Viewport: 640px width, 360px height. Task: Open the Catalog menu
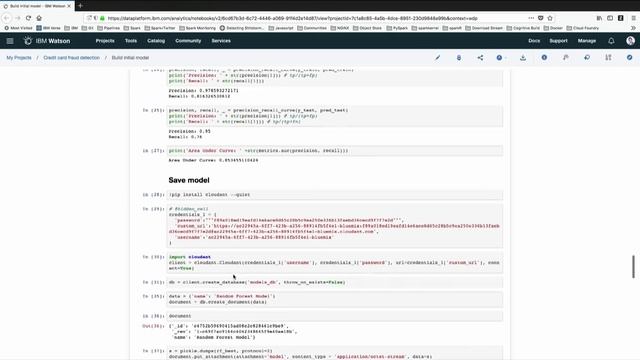156,41
